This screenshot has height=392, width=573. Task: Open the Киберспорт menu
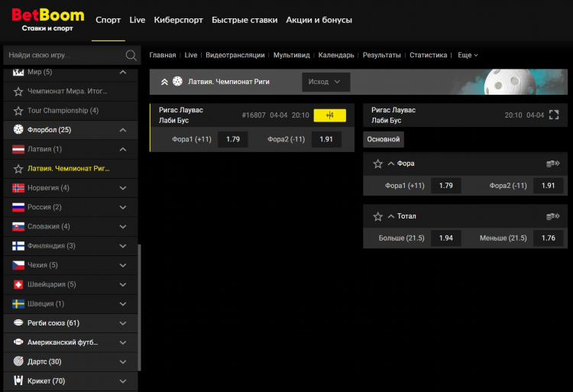178,20
